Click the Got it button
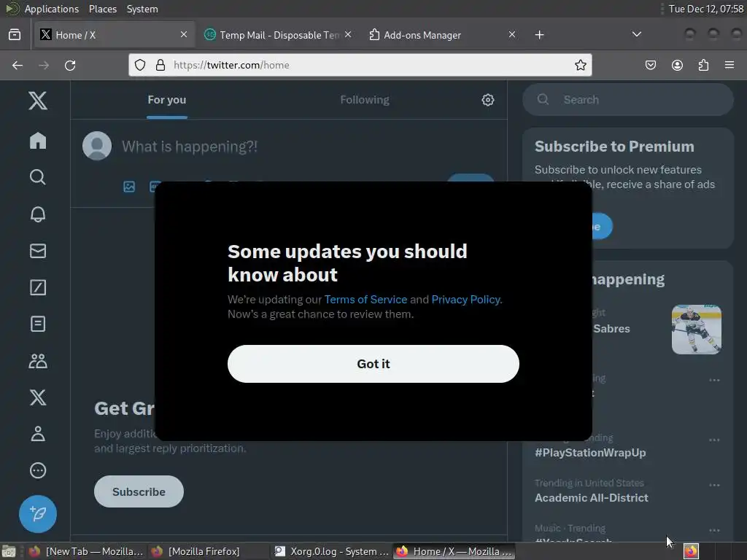The image size is (747, 560). [373, 364]
